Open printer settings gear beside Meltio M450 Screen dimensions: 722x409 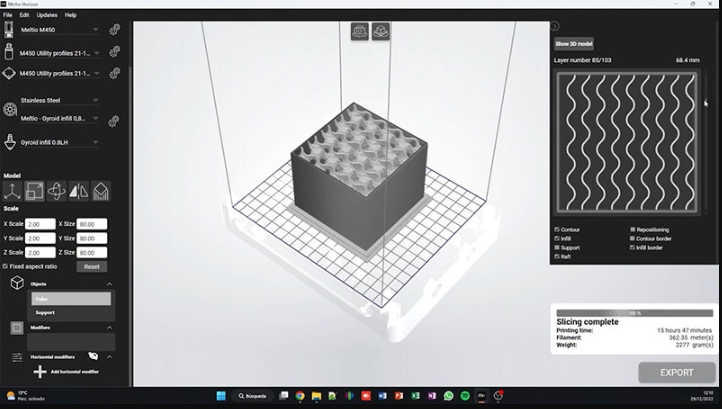pos(115,30)
